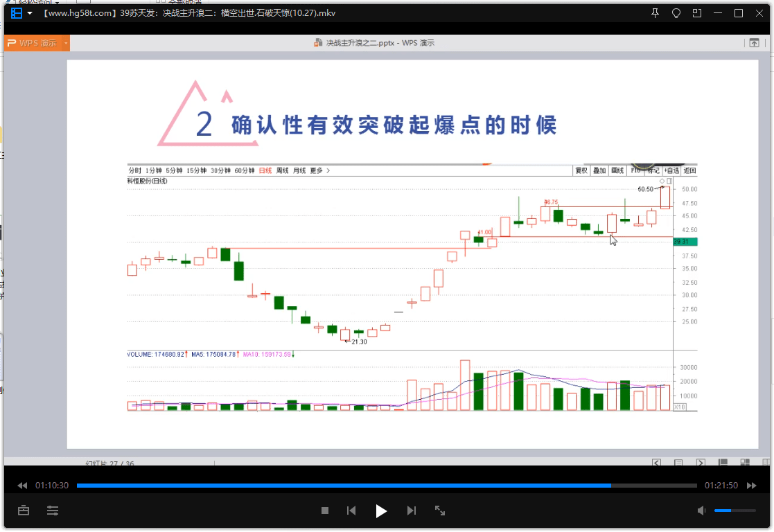
Task: Click the MA5: 175084.78 indicator label
Action: (213, 355)
